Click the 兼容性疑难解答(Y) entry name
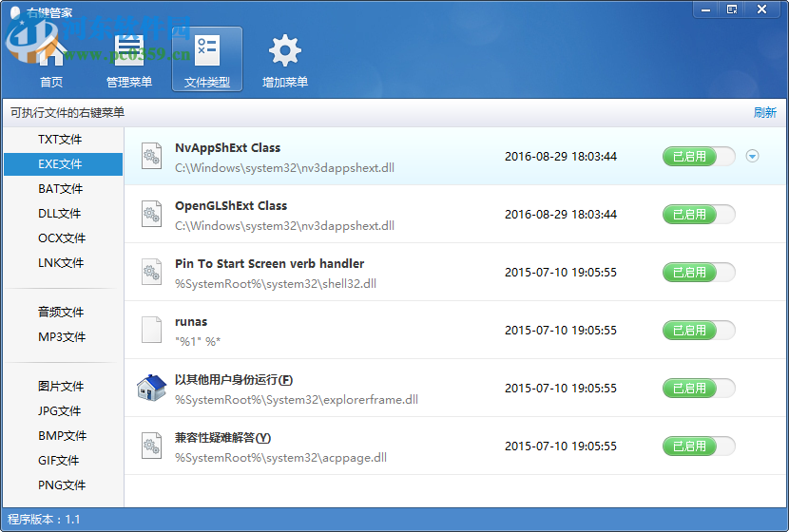The height and width of the screenshot is (532, 789). 222,437
